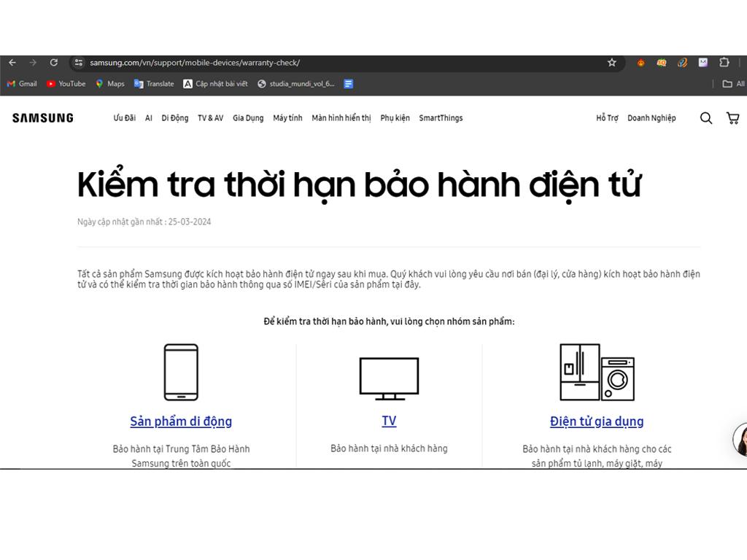Open the Gia Dụng menu

pos(248,118)
